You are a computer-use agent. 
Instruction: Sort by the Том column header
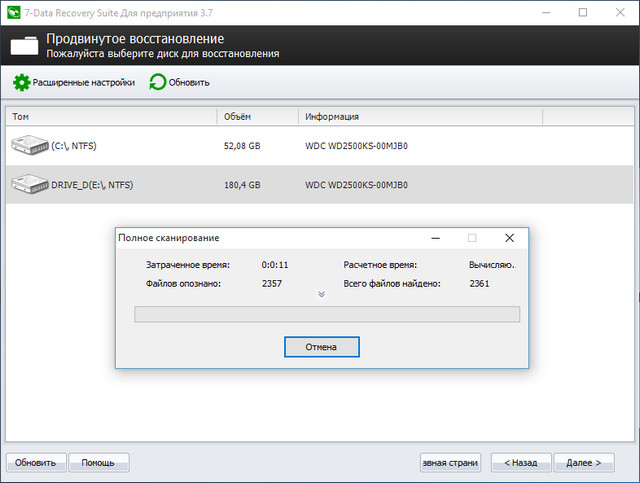(110, 117)
